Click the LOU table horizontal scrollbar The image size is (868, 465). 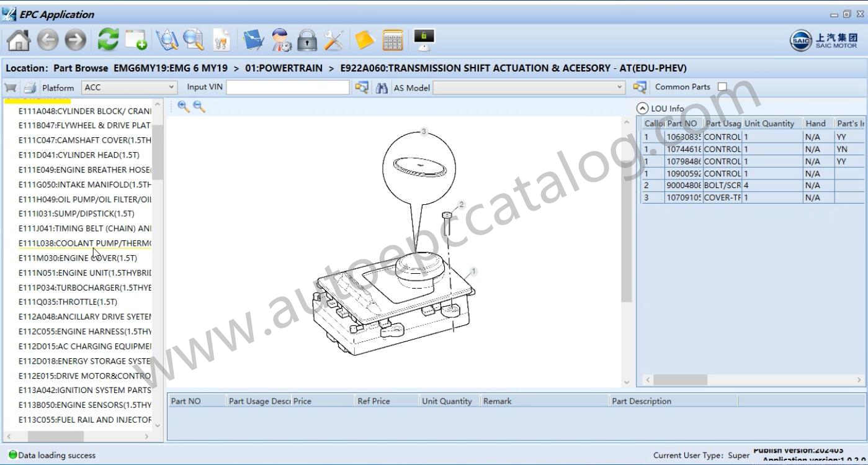(680, 379)
